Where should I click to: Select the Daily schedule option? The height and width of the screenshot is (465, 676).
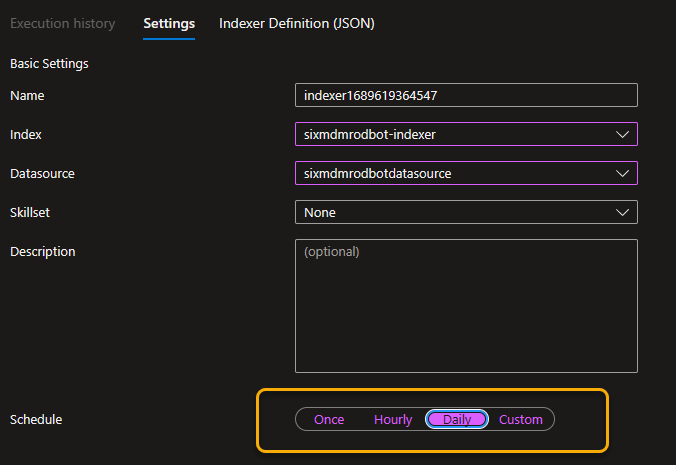[457, 419]
